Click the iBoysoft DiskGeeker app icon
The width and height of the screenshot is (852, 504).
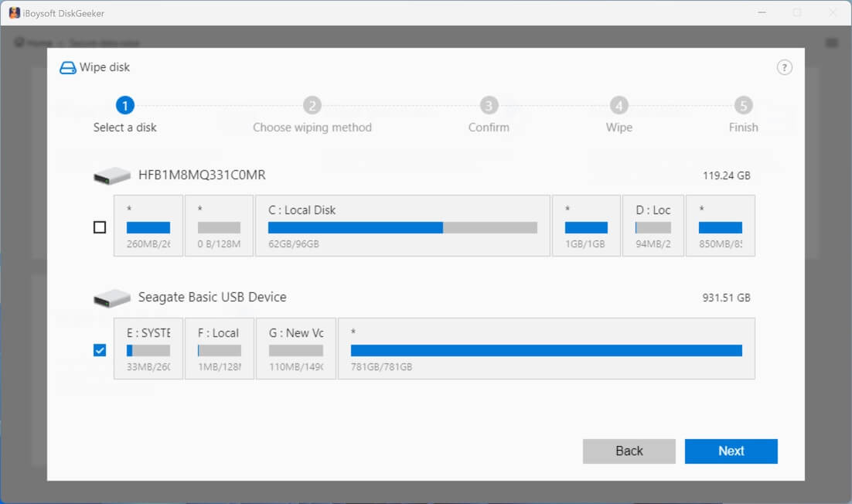tap(14, 13)
